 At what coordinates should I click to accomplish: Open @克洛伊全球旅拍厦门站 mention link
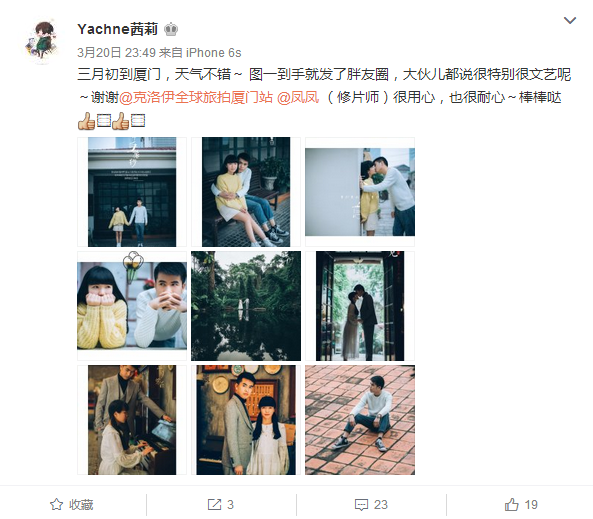pos(196,98)
